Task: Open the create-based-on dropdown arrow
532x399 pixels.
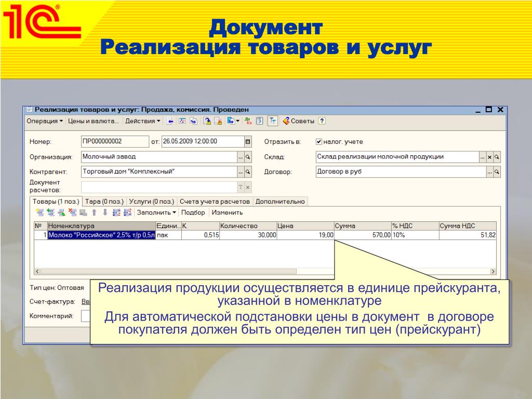Action: tap(237, 121)
